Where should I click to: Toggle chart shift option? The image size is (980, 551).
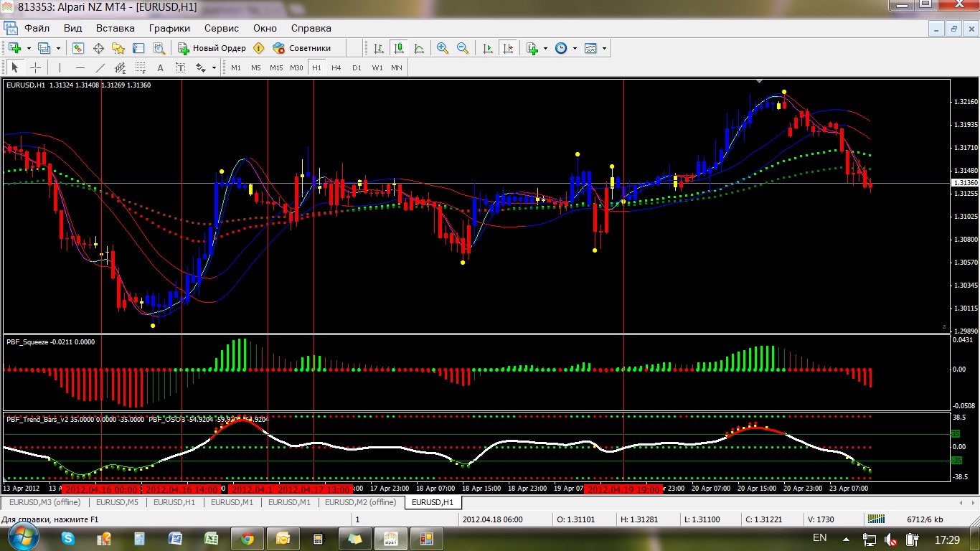click(508, 48)
